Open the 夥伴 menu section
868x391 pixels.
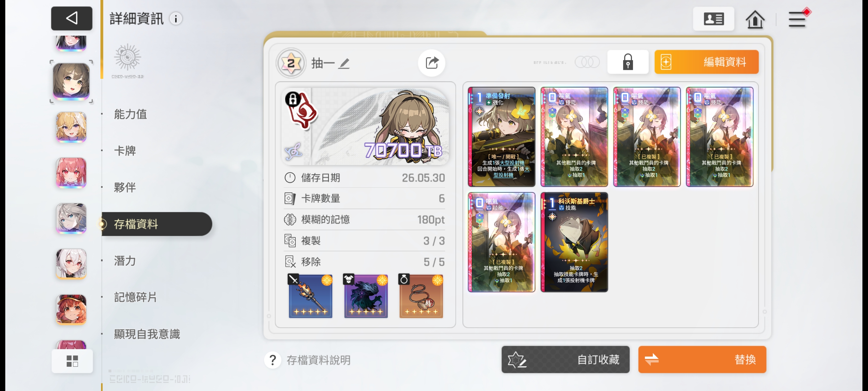pyautogui.click(x=125, y=187)
